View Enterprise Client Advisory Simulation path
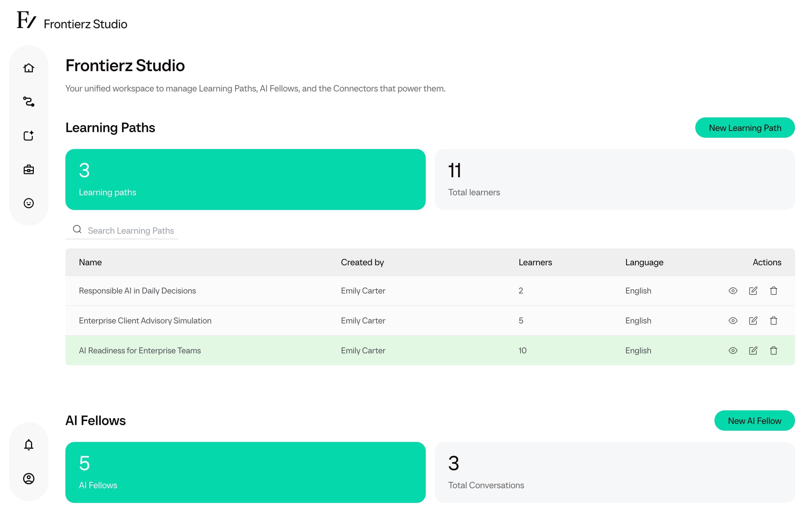Viewport: 812px width, 508px height. [x=733, y=321]
